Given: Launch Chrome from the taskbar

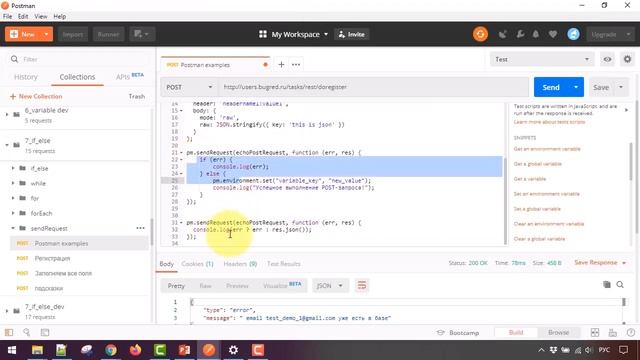Looking at the screenshot, I should 111,350.
